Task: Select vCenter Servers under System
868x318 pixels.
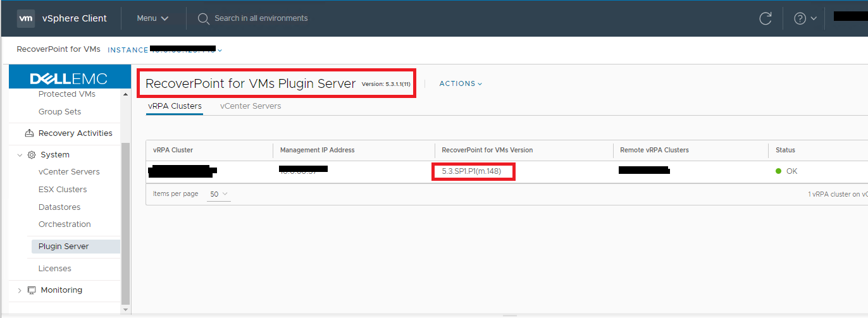Action: coord(69,172)
